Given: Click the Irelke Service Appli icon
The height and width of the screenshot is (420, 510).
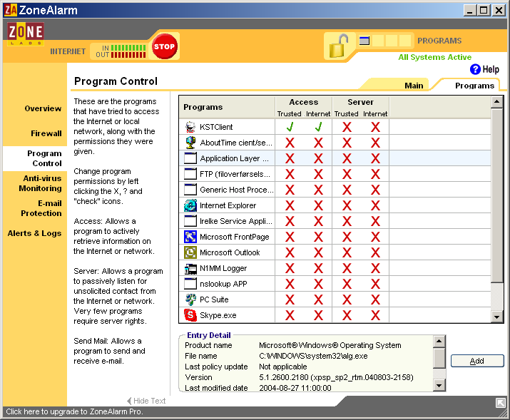Looking at the screenshot, I should click(x=190, y=221).
